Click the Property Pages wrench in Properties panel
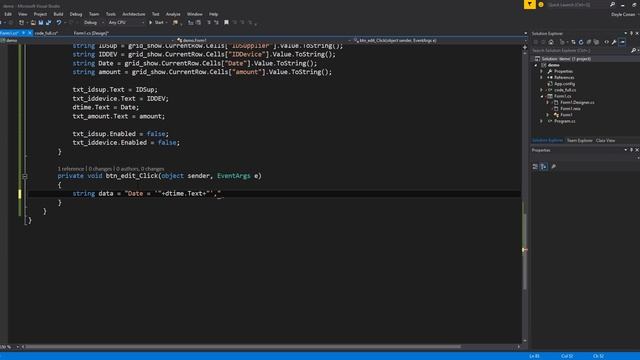Image resolution: width=640 pixels, height=360 pixels. [553, 167]
